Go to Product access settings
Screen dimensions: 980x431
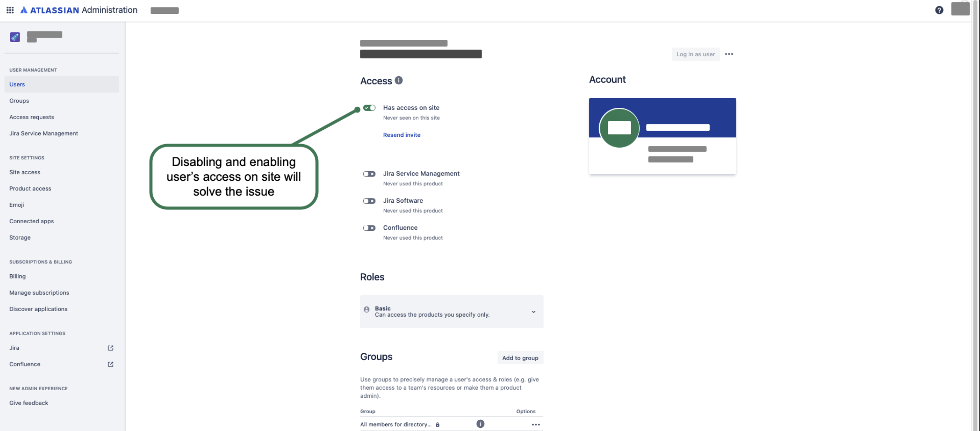point(30,189)
